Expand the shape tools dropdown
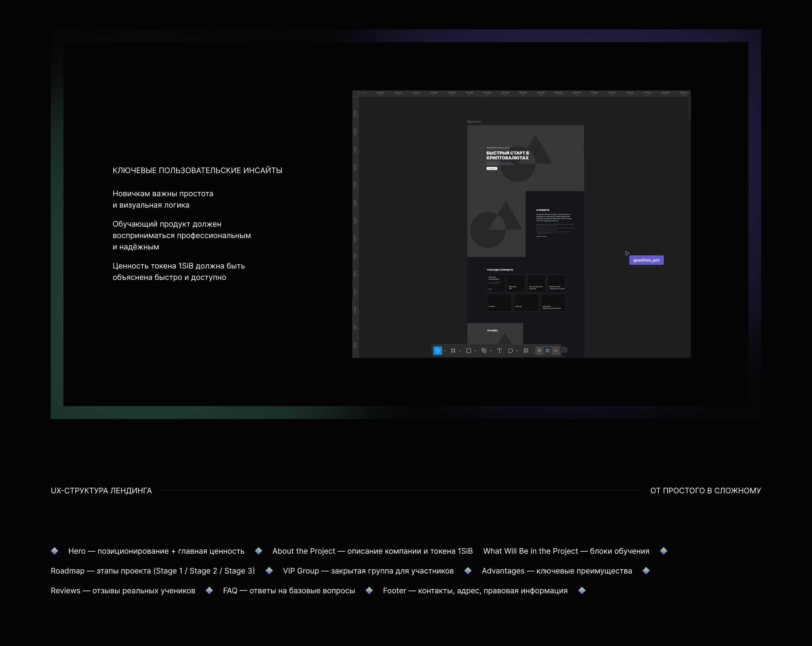This screenshot has height=646, width=812. [x=476, y=351]
